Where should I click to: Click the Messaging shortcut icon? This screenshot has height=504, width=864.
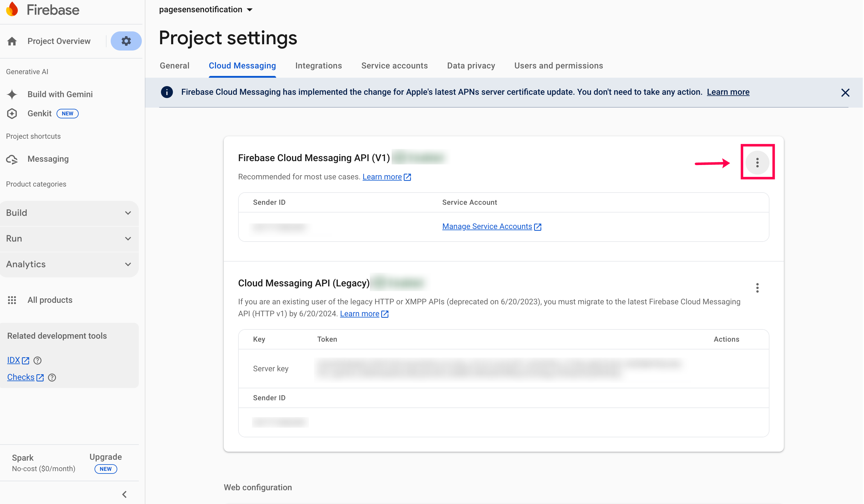12,159
